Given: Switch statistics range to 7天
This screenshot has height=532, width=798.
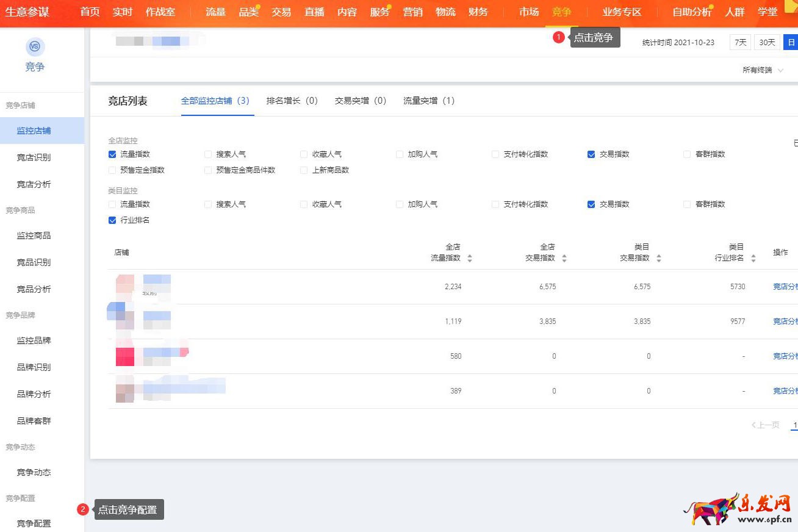Looking at the screenshot, I should [739, 42].
